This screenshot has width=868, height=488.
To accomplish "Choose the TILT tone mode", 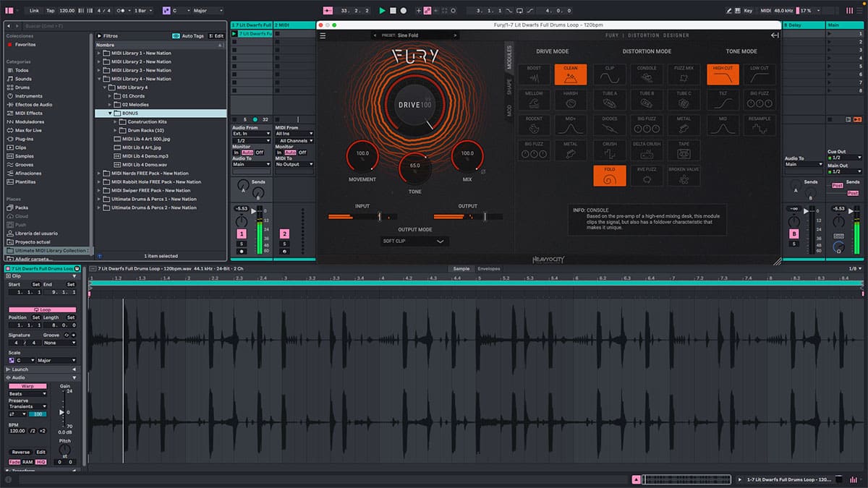I will click(723, 100).
